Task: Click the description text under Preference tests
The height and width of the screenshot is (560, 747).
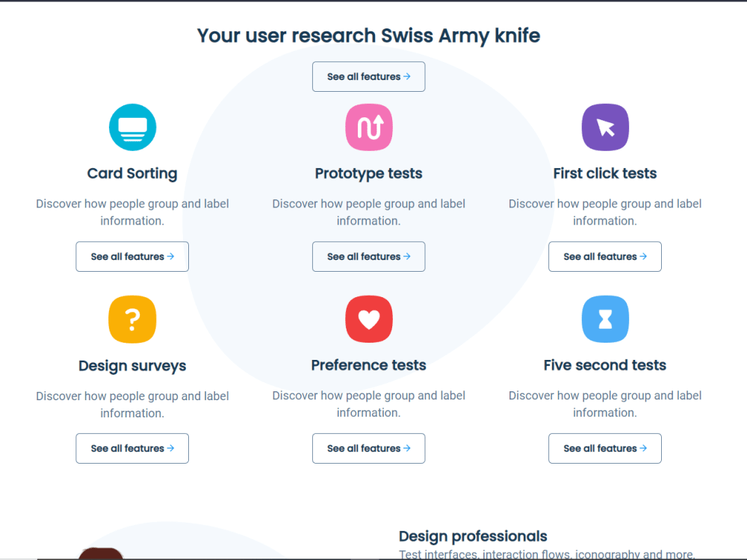Action: [369, 404]
